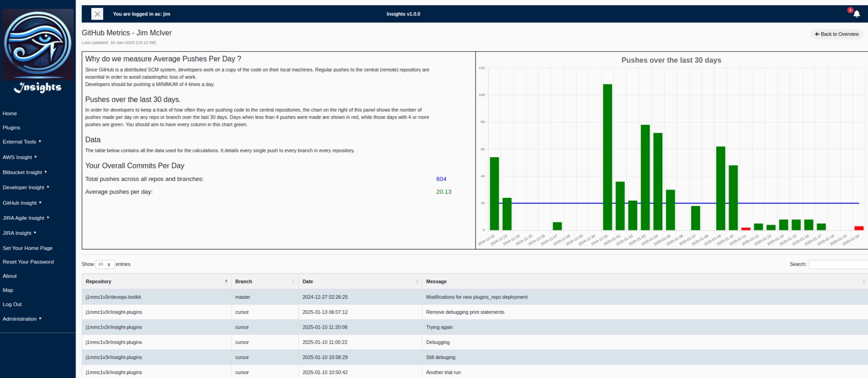Click the tallest green bar for 2024-12-31
Image resolution: width=868 pixels, height=378 pixels.
(607, 157)
